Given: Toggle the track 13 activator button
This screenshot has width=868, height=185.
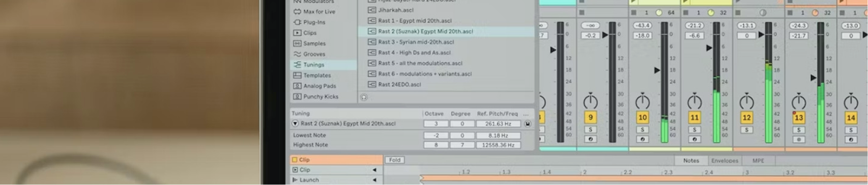Looking at the screenshot, I should point(799,117).
